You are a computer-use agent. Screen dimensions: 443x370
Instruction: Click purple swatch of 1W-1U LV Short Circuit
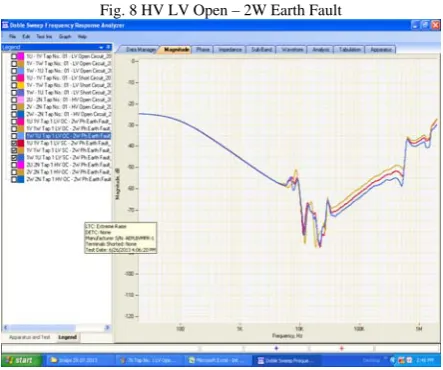point(21,92)
